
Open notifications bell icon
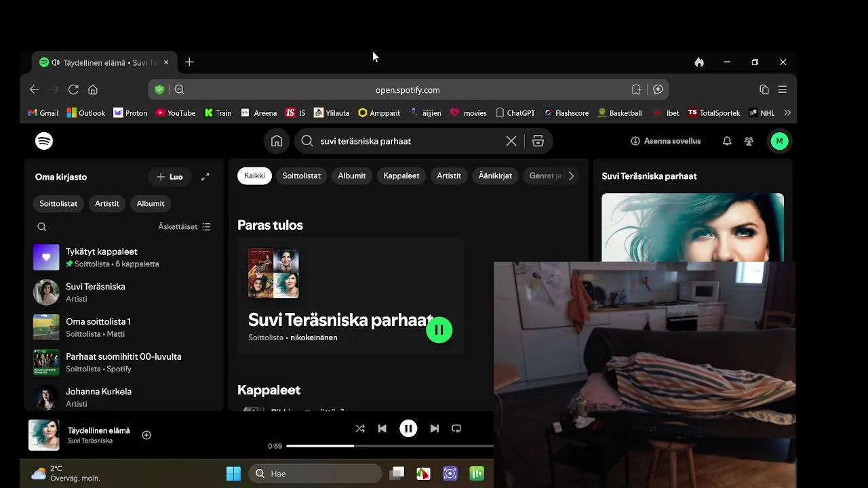727,141
